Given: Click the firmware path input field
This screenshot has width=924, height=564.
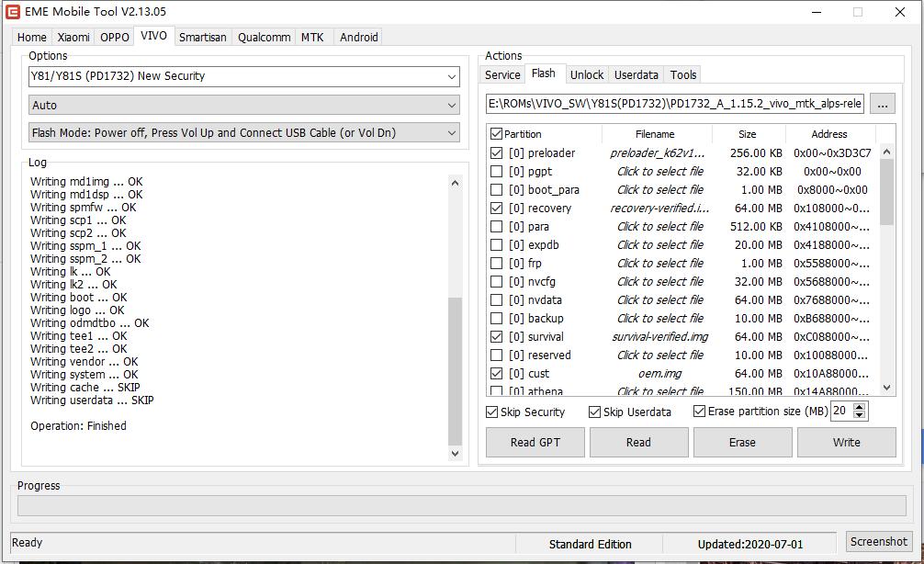Looking at the screenshot, I should point(675,104).
